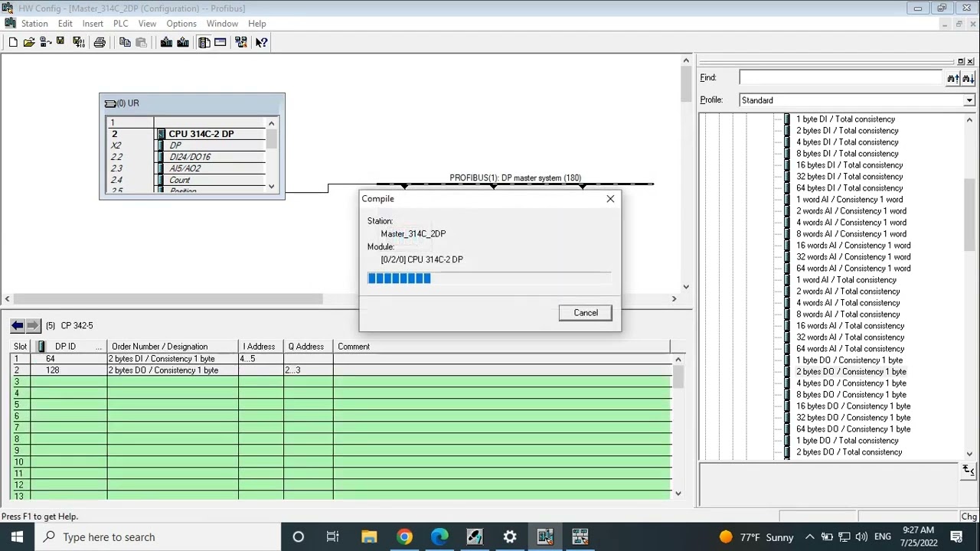
Task: Click the search upward binoculars icon
Action: [x=952, y=78]
